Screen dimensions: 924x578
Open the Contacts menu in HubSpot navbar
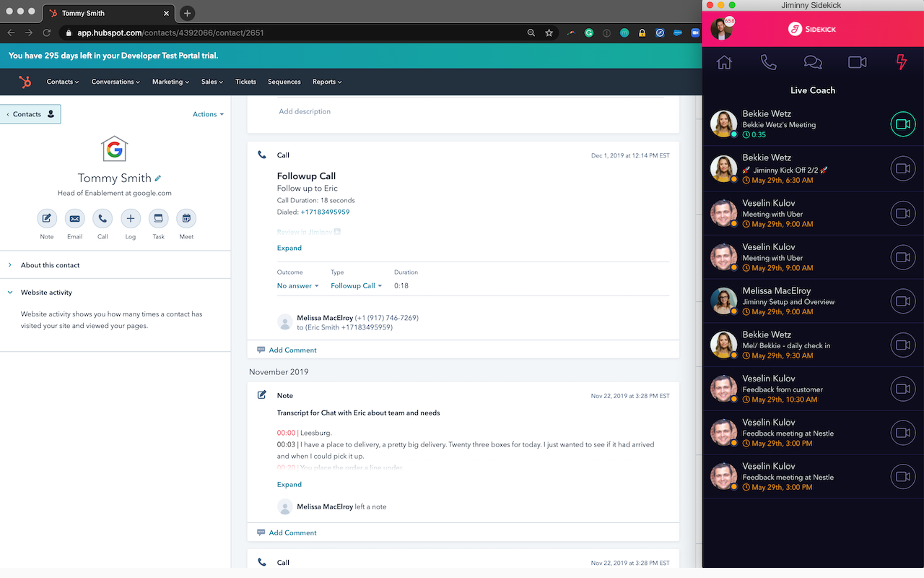point(63,82)
